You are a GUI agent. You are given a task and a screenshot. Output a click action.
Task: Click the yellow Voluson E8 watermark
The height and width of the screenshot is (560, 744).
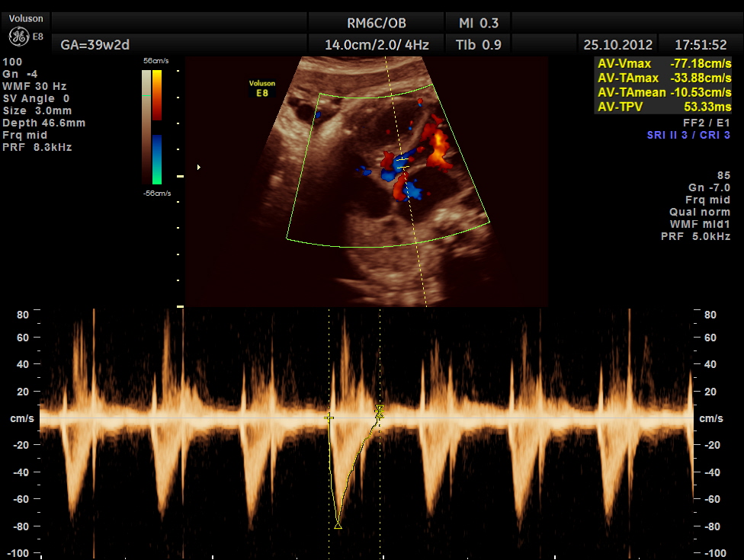click(261, 88)
